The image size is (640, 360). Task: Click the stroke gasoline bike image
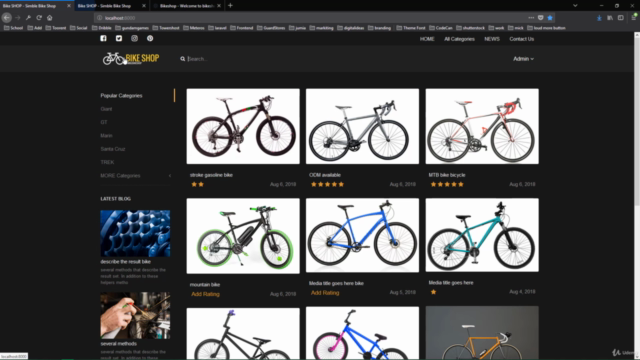pyautogui.click(x=243, y=127)
